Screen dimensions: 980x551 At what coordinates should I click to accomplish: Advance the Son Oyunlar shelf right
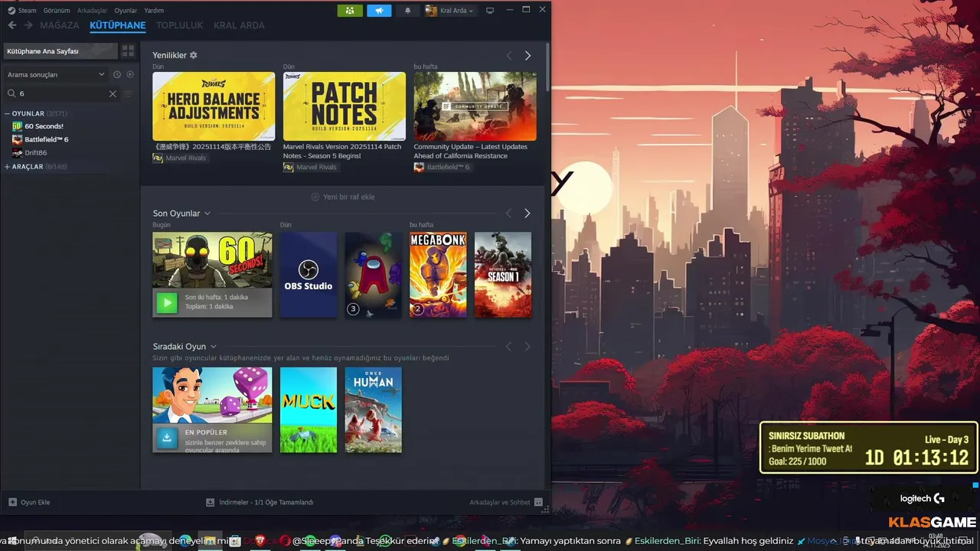pos(527,214)
